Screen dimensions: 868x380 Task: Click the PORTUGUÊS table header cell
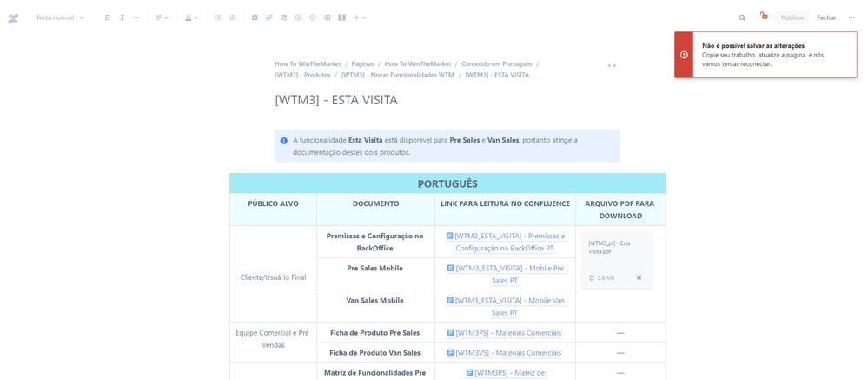coord(447,183)
